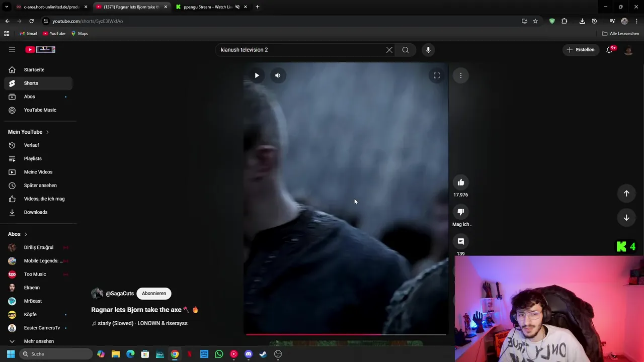Go to previous Short with up arrow
644x362 pixels.
(x=626, y=194)
